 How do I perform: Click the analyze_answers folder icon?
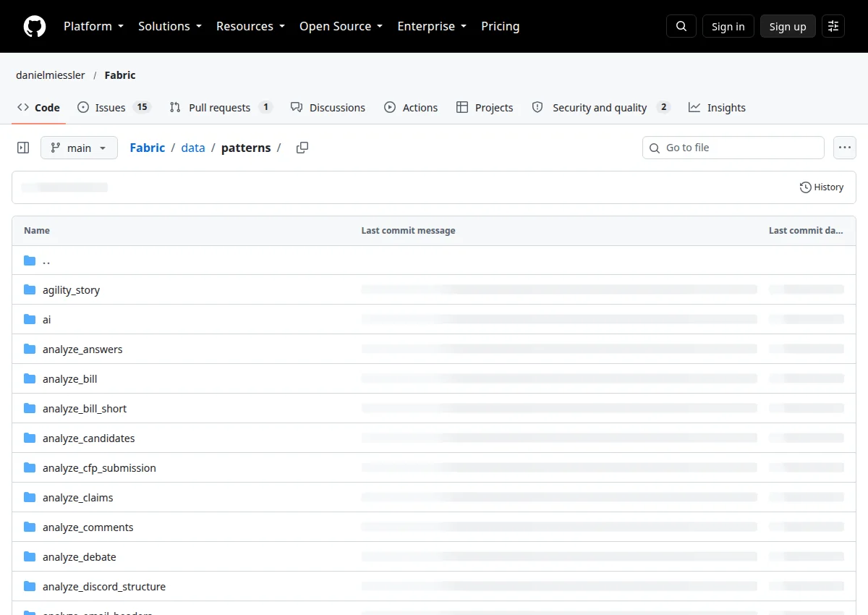(30, 349)
